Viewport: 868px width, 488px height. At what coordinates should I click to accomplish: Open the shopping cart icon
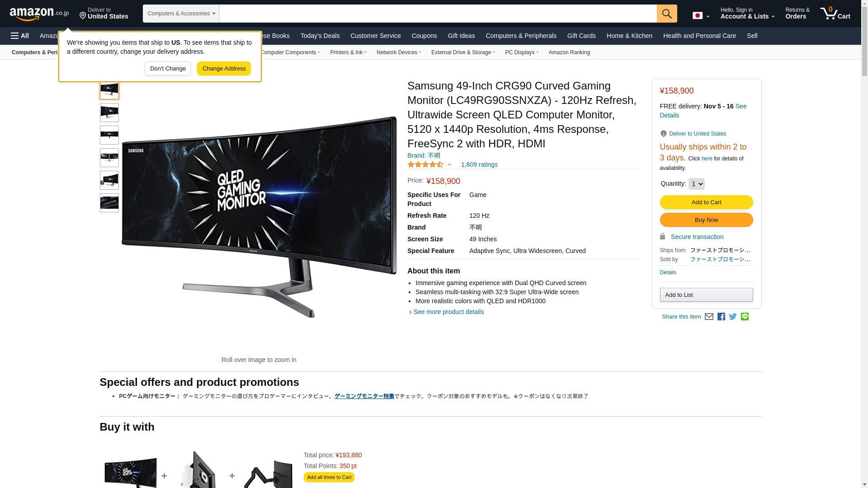tap(835, 13)
